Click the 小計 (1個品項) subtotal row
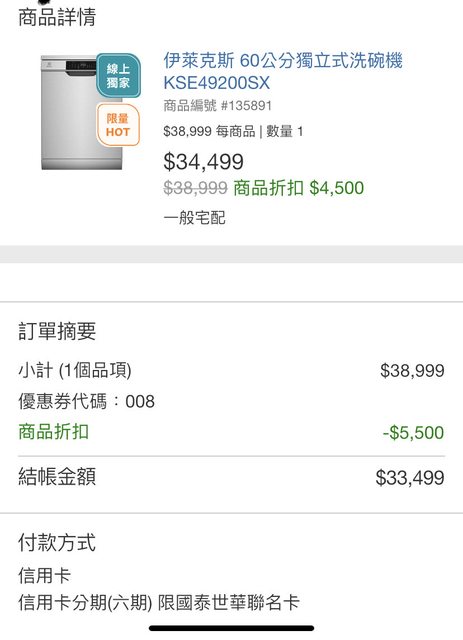The image size is (463, 640). pyautogui.click(x=231, y=371)
